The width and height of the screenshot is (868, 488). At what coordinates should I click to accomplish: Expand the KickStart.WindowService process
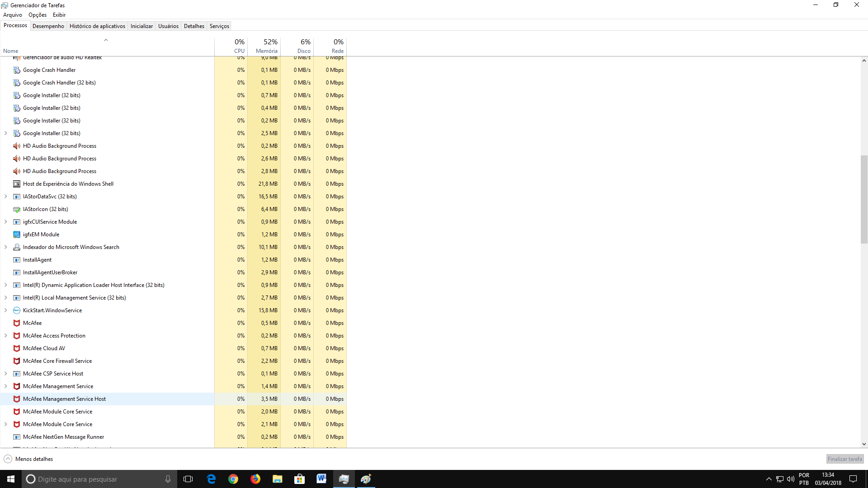point(6,310)
